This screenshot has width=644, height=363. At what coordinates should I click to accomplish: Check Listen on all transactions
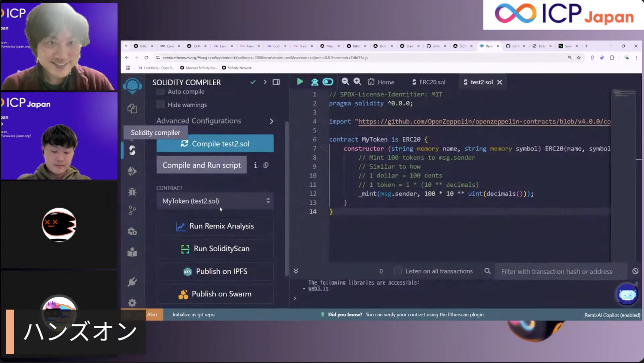397,271
